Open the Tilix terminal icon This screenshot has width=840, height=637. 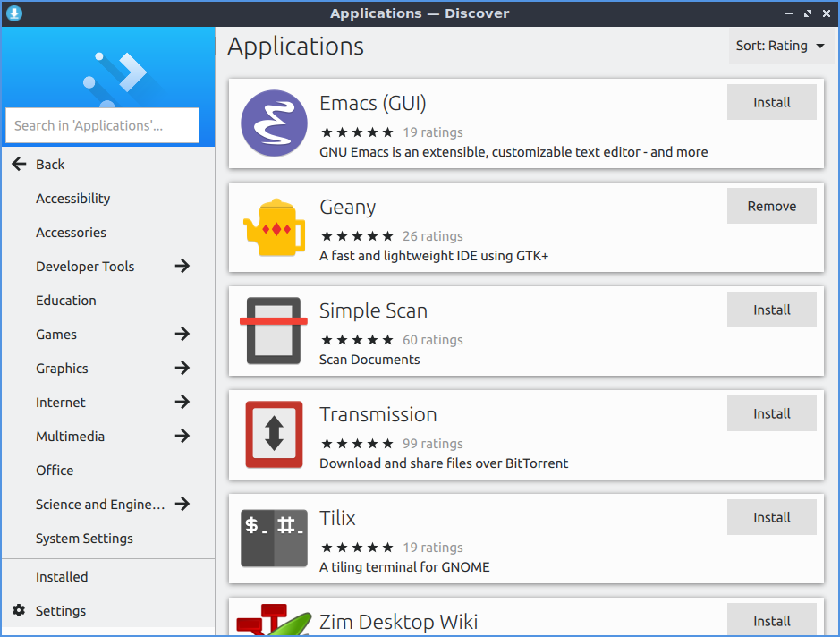274,539
